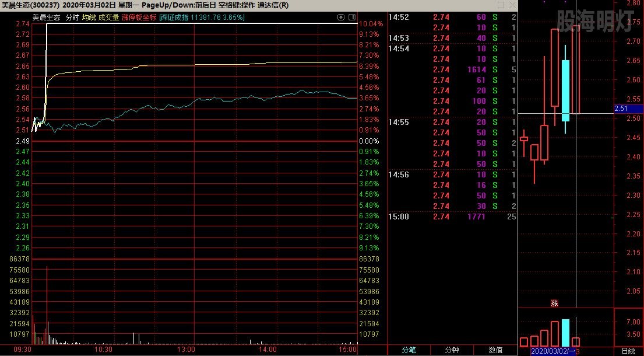Switch to the 数值 tab
Screen dimensions: 644x356
point(495,350)
